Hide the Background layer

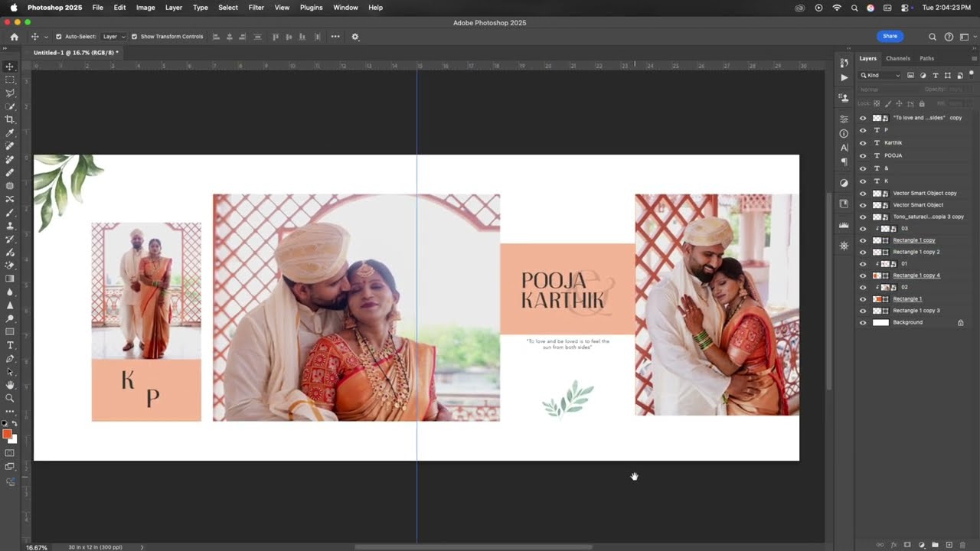point(863,323)
